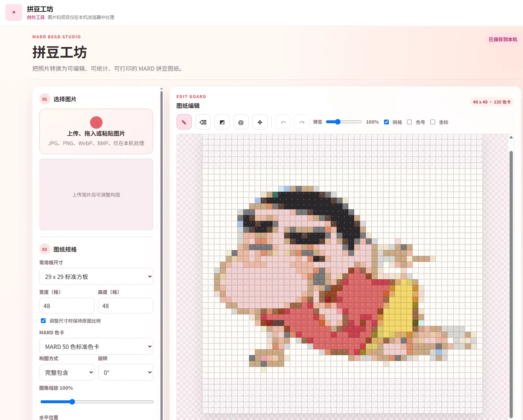Click the 创作工具 link in the header
Screen dimensions: 523x420
click(36, 17)
